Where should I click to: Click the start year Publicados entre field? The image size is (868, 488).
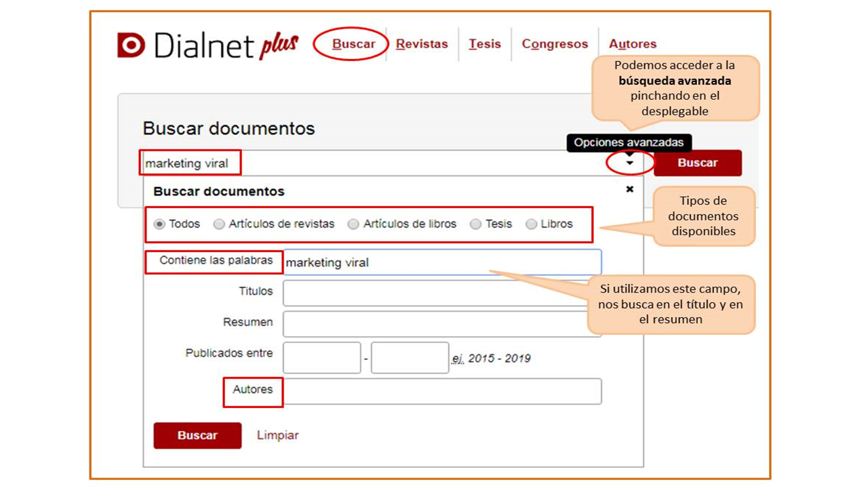[x=321, y=357]
